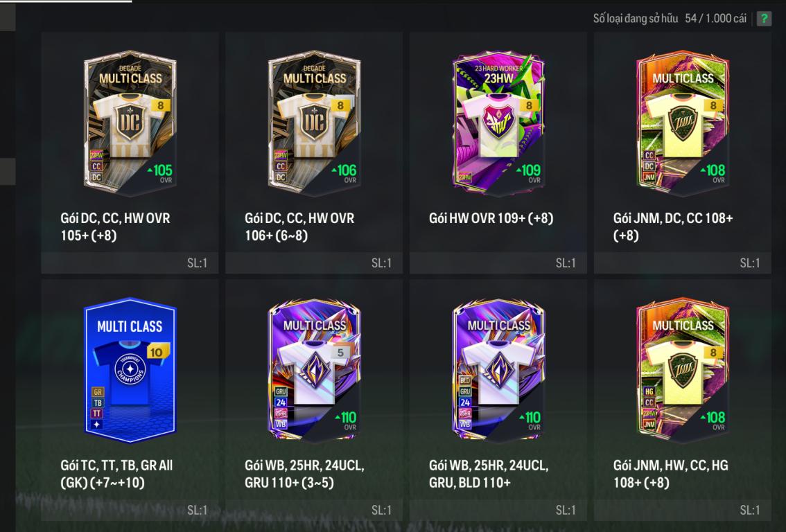Click the DC shield crest on first card

coord(130,122)
